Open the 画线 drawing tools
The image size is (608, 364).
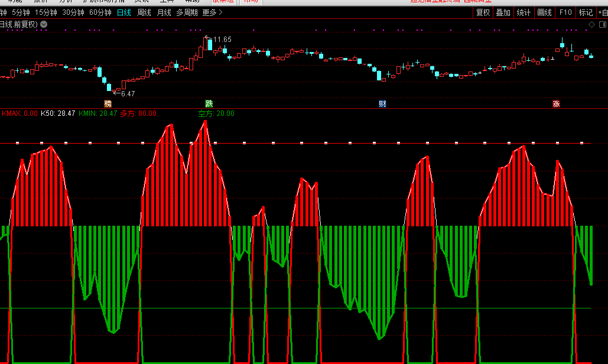pos(544,12)
